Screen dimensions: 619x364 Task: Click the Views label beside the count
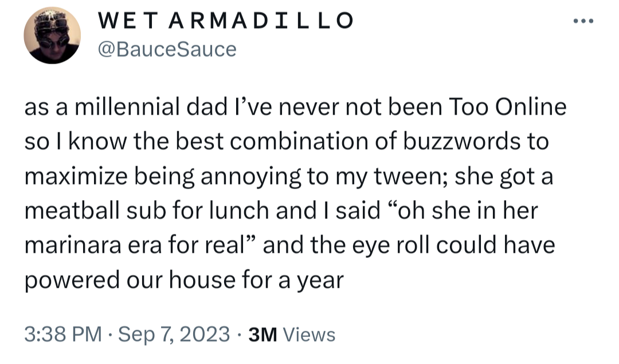click(x=309, y=334)
